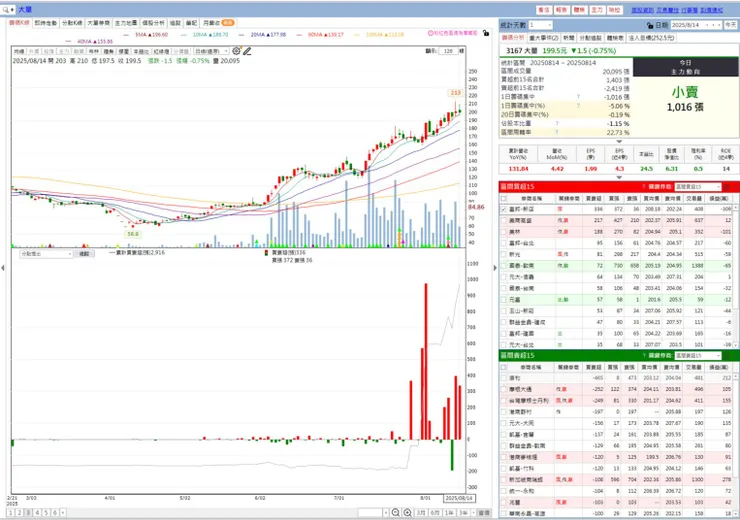Click the 顯示 count field showing 120
This screenshot has height=520, width=740.
pyautogui.click(x=448, y=51)
